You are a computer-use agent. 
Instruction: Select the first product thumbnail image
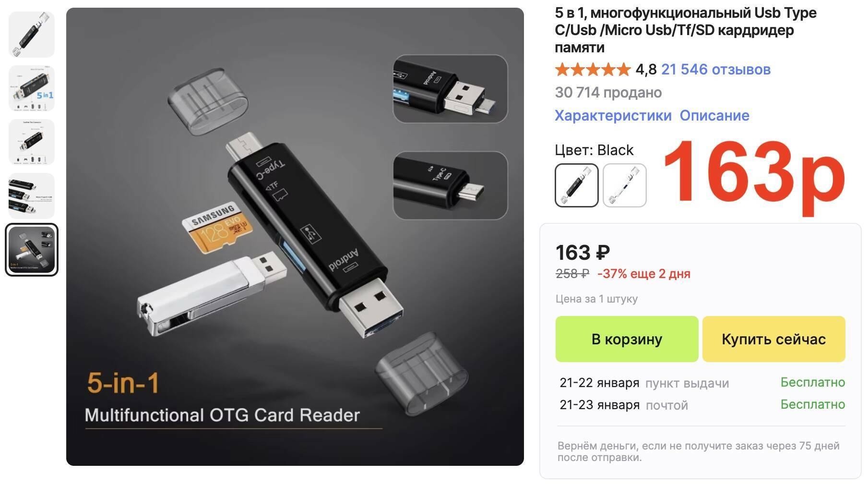coord(32,35)
